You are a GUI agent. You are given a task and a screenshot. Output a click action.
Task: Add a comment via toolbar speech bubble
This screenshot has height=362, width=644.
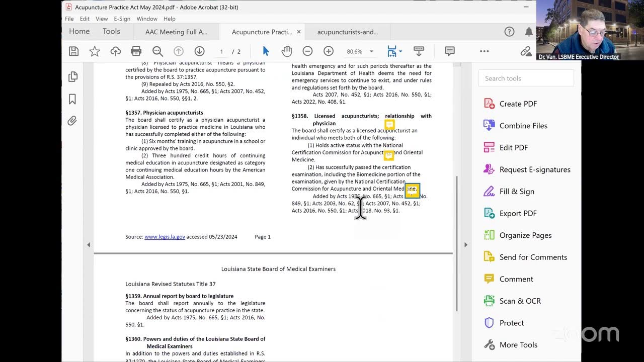coord(450,51)
